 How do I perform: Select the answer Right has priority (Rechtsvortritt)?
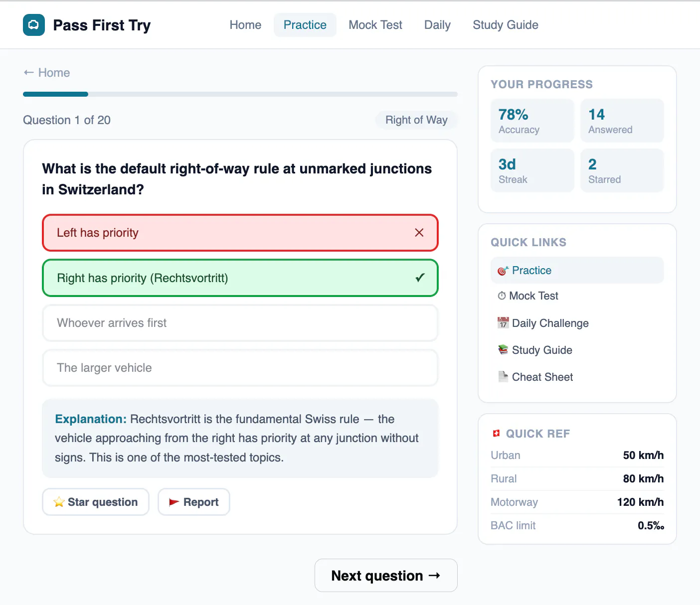[x=240, y=278]
